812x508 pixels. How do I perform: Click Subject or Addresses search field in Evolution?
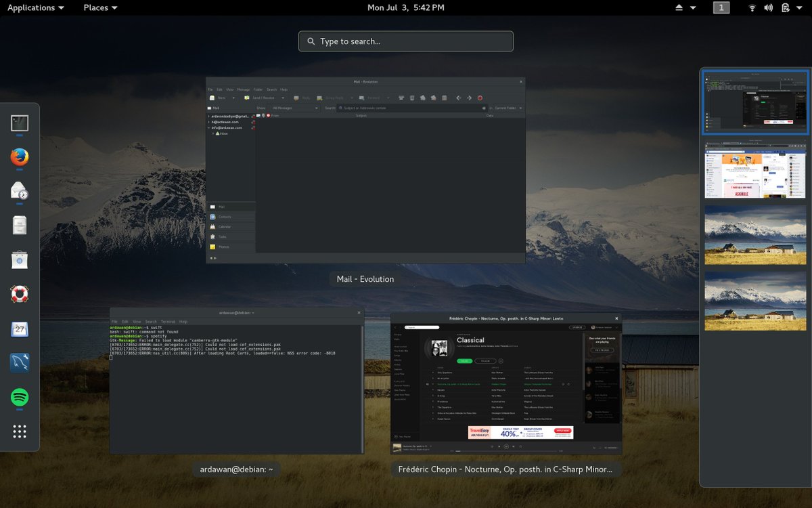411,108
